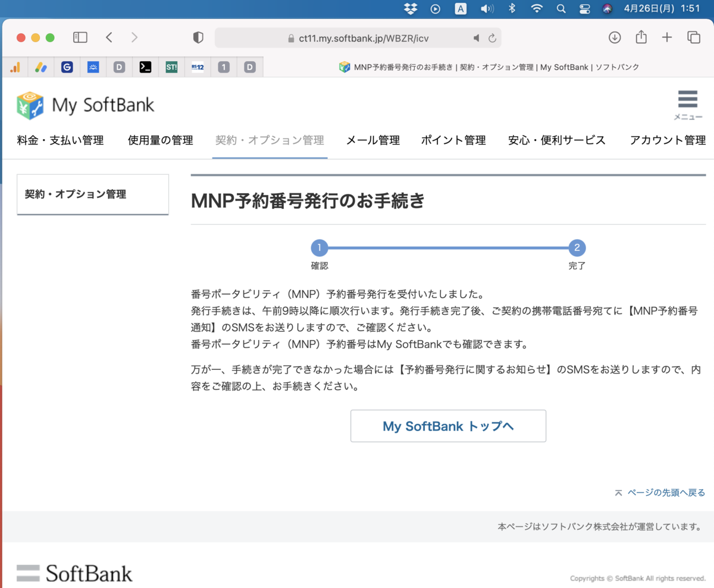This screenshot has width=714, height=588.
Task: Show the tab overview
Action: coord(694,37)
